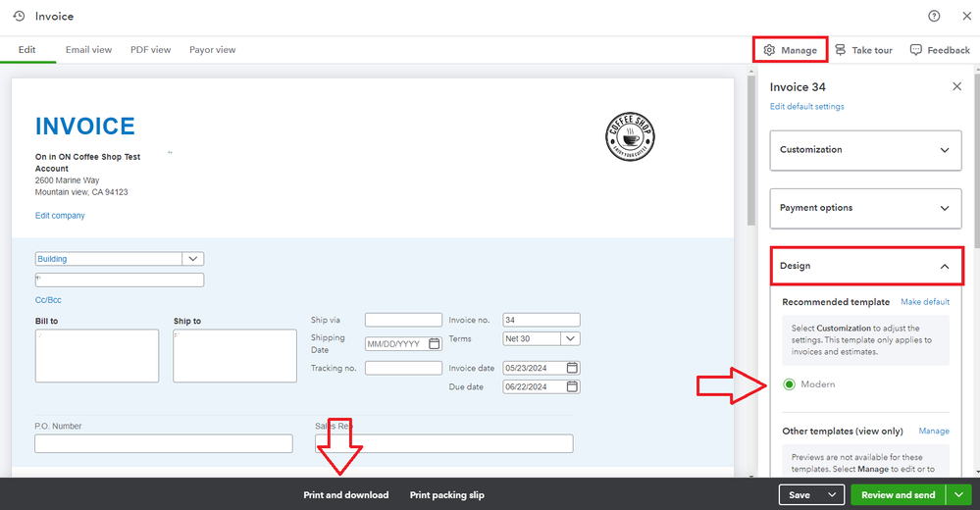
Task: Open the help question mark icon
Action: click(x=934, y=17)
